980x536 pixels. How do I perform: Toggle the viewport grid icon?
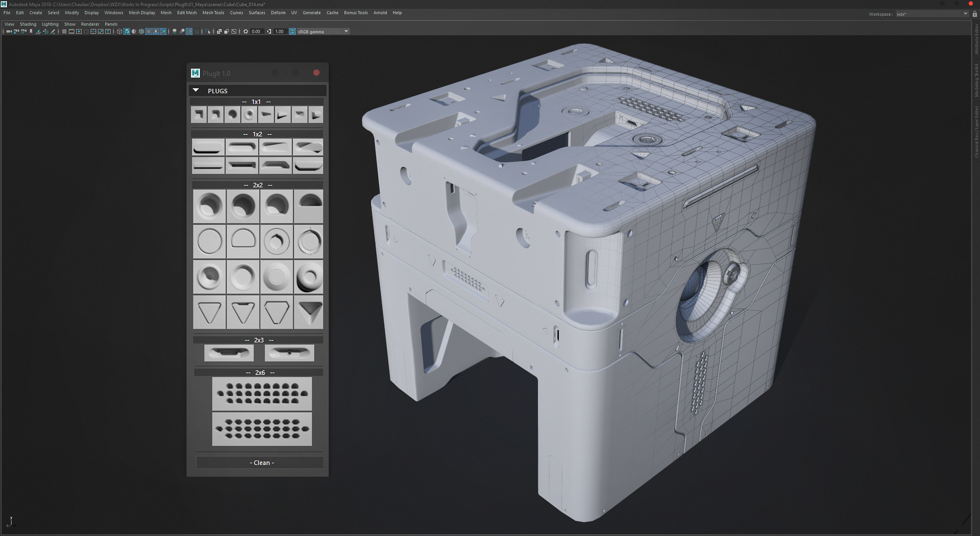(64, 31)
